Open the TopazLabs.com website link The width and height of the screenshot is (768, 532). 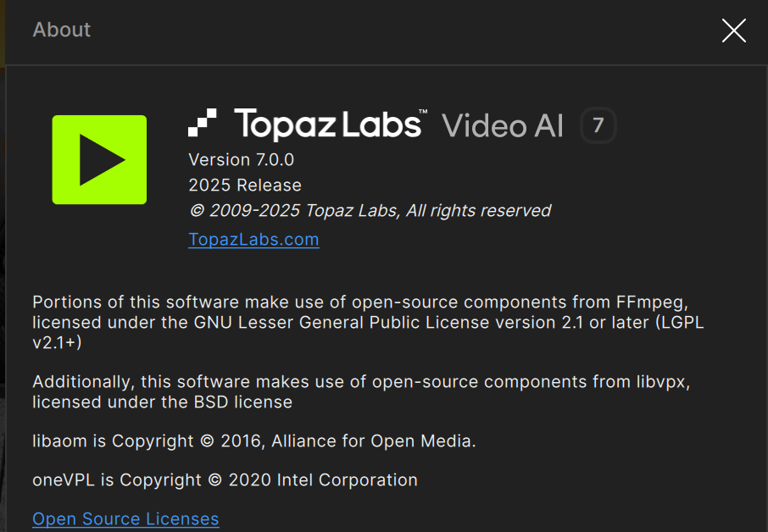click(x=253, y=240)
